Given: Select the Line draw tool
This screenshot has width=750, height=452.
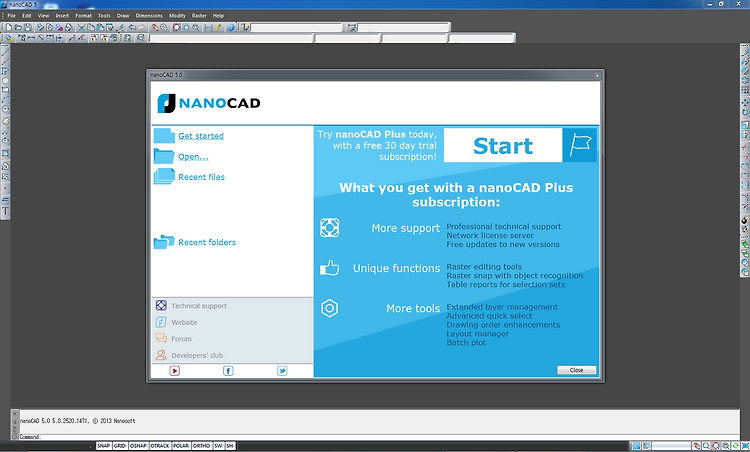Looking at the screenshot, I should [x=6, y=52].
